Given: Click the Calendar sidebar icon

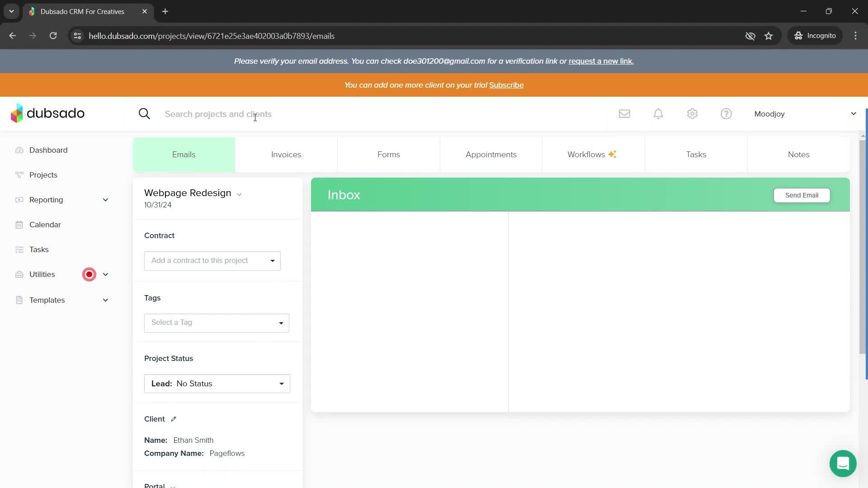Looking at the screenshot, I should (x=19, y=225).
